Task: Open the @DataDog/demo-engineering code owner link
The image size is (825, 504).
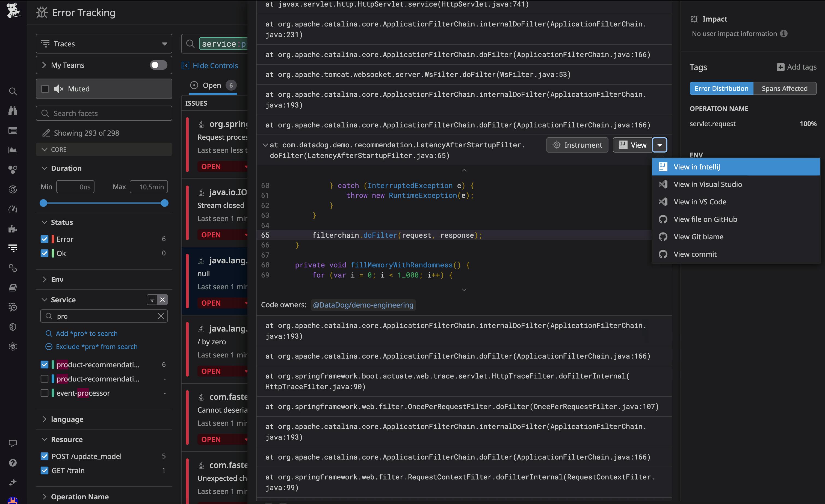Action: [363, 305]
